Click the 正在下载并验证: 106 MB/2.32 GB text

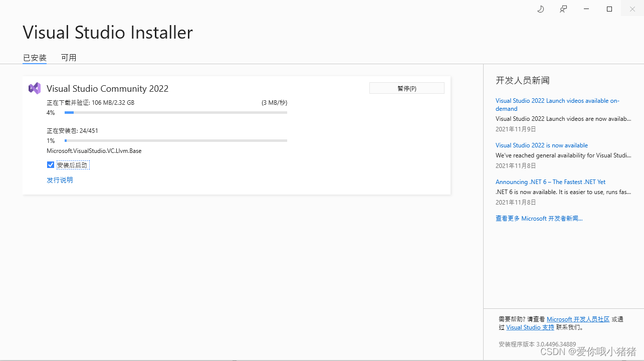91,103
